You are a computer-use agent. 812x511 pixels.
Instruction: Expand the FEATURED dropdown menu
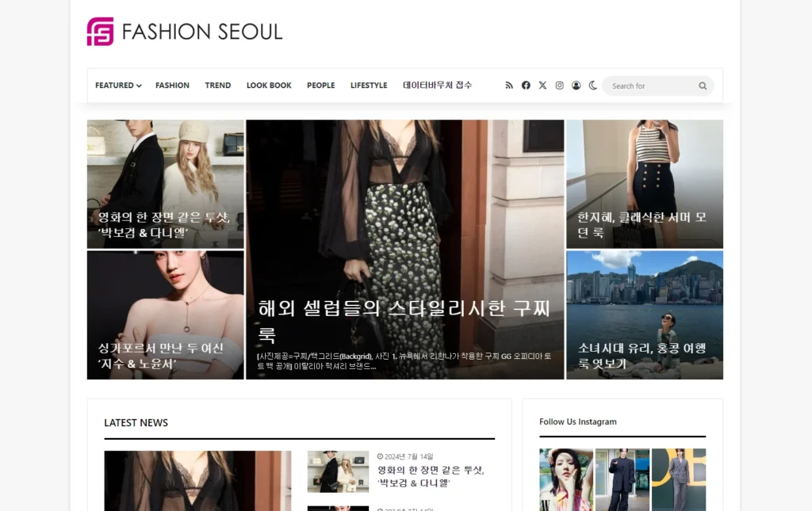[x=118, y=86]
